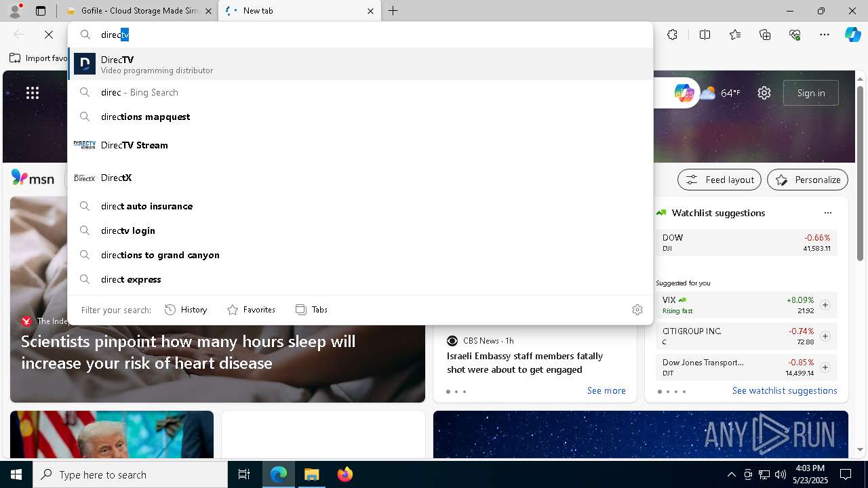Open the Feed layout options
The image size is (868, 488).
coord(719,180)
